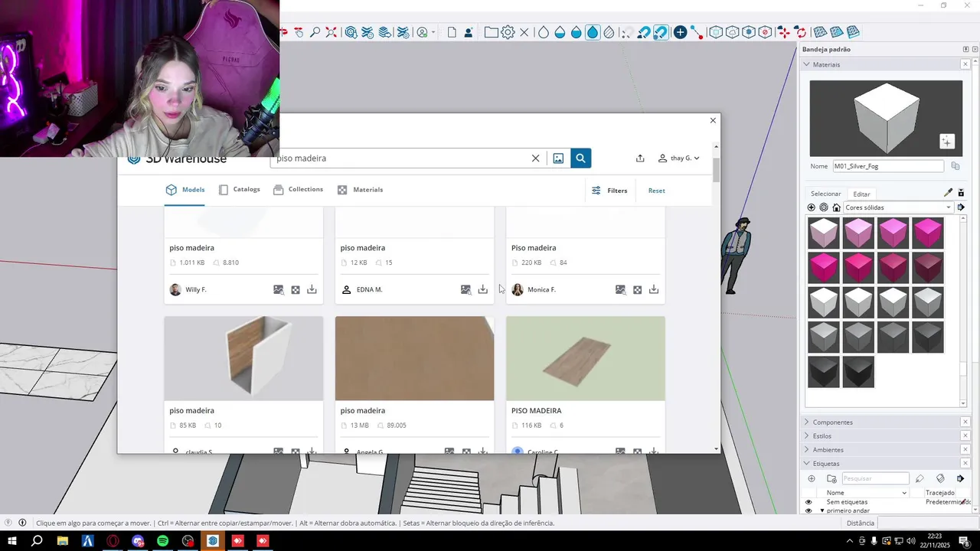This screenshot has height=551, width=980.
Task: Switch to the Selecionar tab in Materiais
Action: 826,194
